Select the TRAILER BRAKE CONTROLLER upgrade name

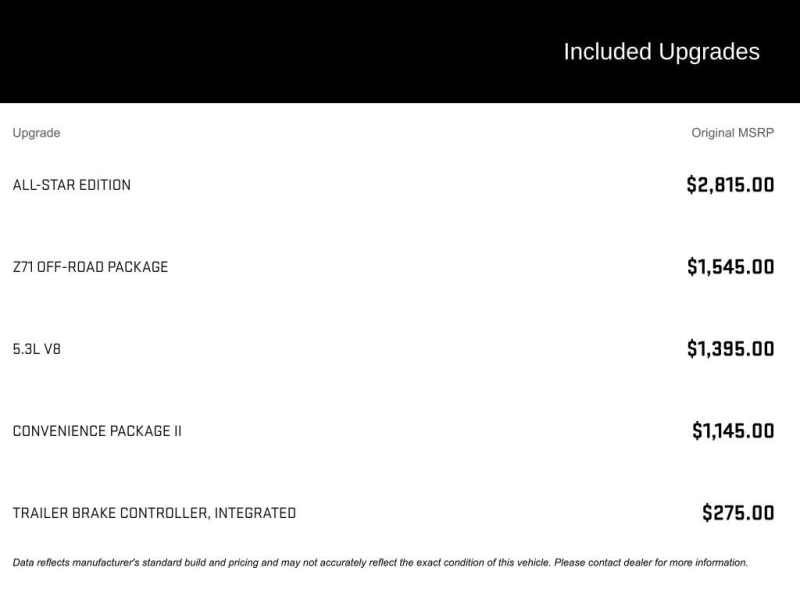tap(110, 513)
